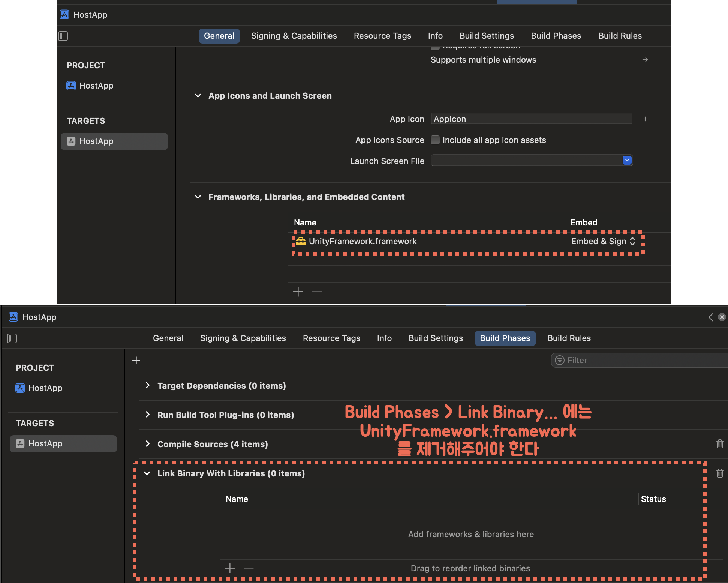728x583 pixels.
Task: Click the build phases Filter field
Action: [640, 360]
